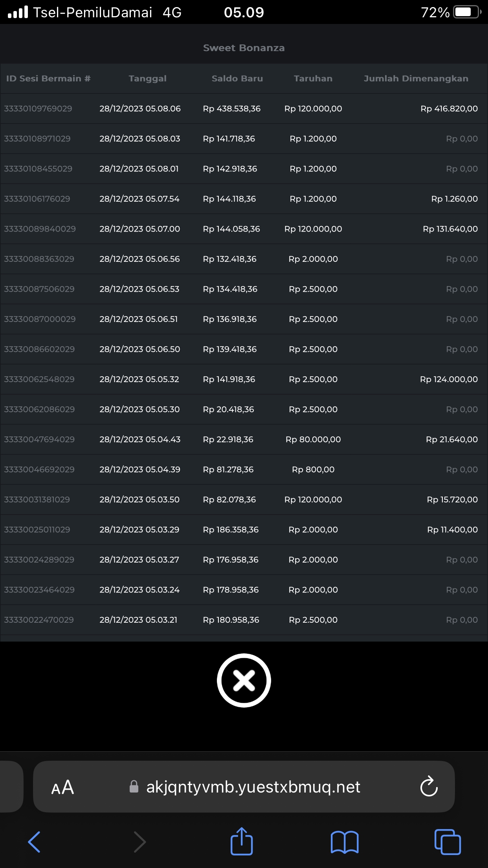Open session ID 33330089840029
488x868 pixels.
pyautogui.click(x=40, y=229)
